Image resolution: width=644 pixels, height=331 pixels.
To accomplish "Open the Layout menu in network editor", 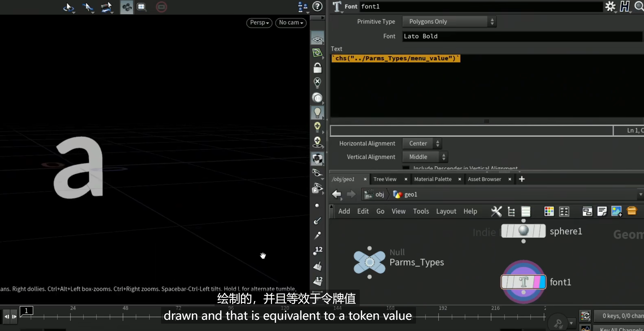I will [446, 211].
